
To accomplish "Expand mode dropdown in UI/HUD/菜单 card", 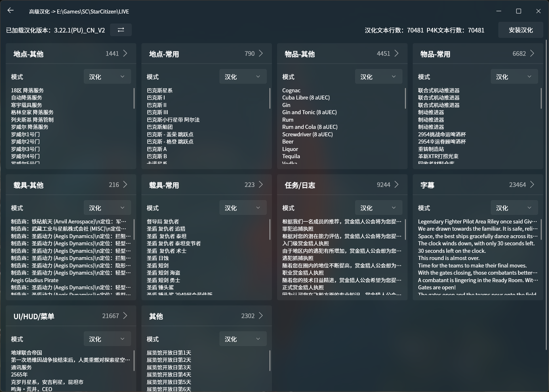I will tap(107, 339).
